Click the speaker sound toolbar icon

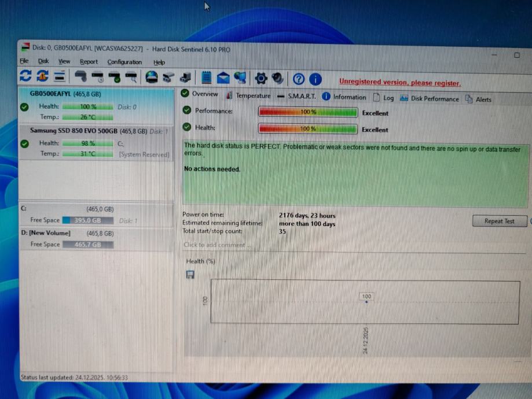[277, 79]
